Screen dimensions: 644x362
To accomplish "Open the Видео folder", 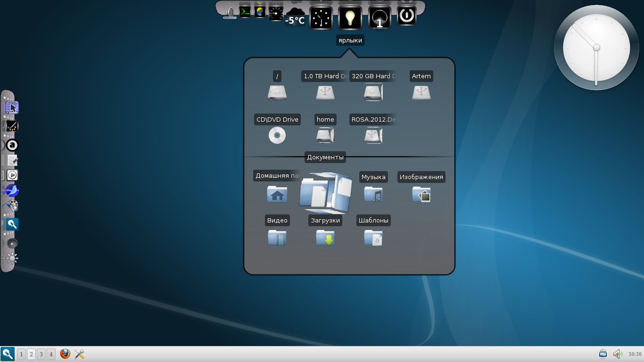I will pos(277,238).
